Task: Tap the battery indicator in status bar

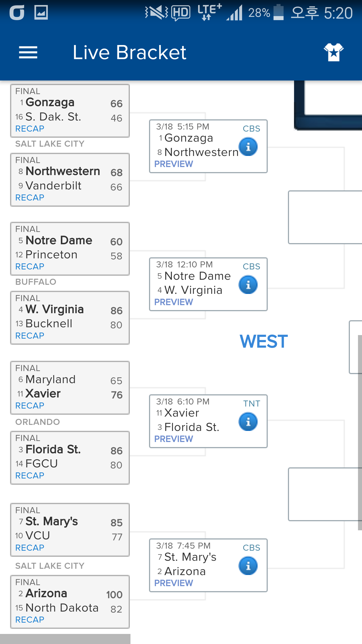Action: 278,12
